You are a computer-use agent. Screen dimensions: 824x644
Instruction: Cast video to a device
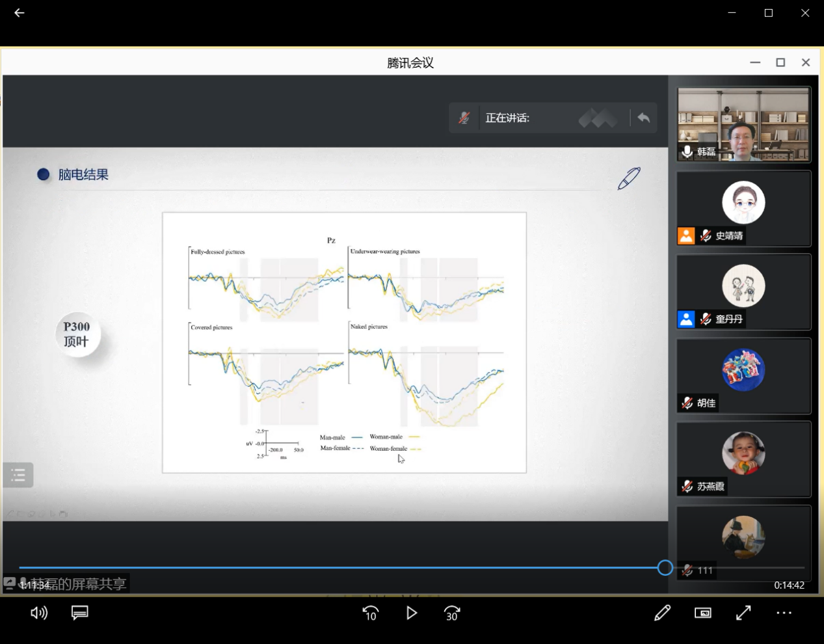(703, 613)
